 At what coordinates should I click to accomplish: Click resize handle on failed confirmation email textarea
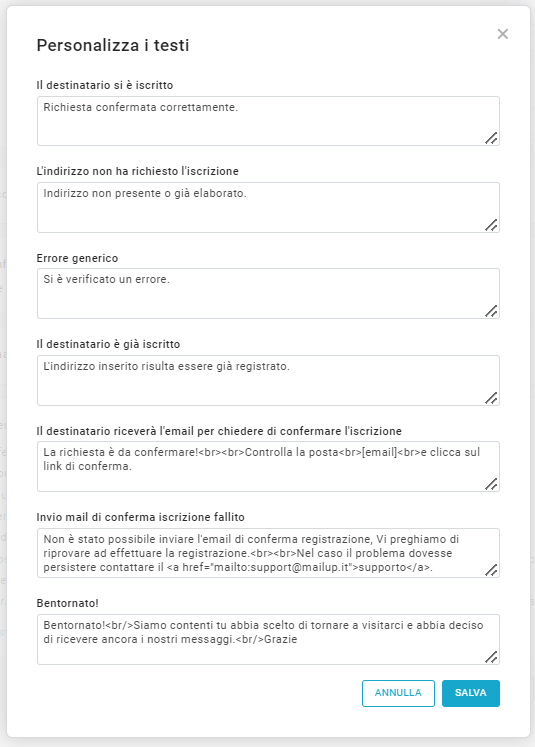point(491,570)
